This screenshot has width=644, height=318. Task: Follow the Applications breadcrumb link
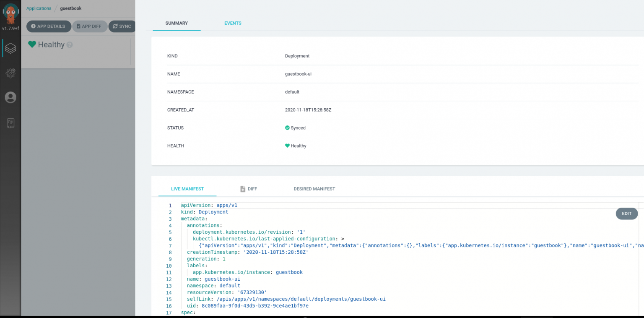(39, 8)
